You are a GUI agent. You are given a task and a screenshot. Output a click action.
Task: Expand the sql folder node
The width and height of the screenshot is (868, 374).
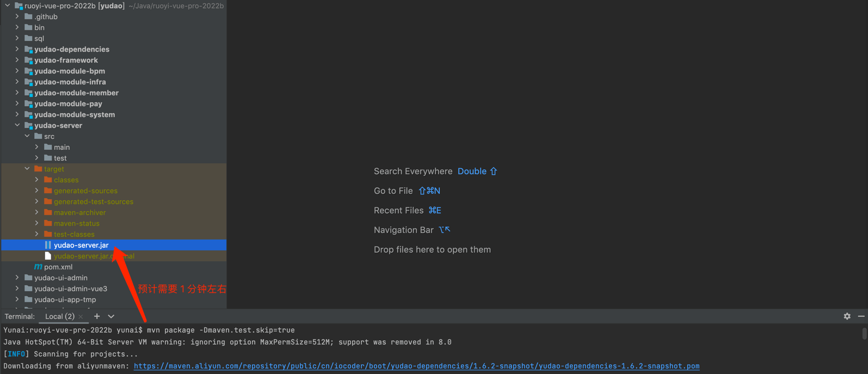point(17,38)
